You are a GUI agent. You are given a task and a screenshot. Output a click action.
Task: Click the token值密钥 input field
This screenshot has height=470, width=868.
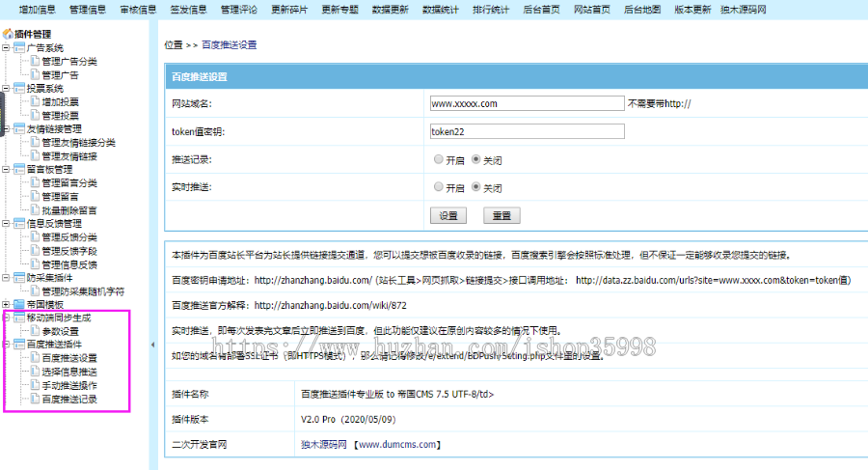click(527, 131)
